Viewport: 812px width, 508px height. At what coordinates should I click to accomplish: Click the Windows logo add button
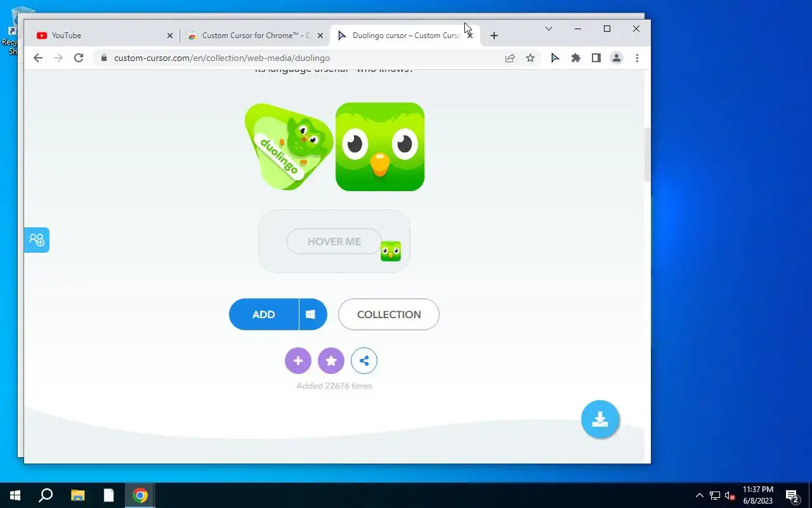313,314
